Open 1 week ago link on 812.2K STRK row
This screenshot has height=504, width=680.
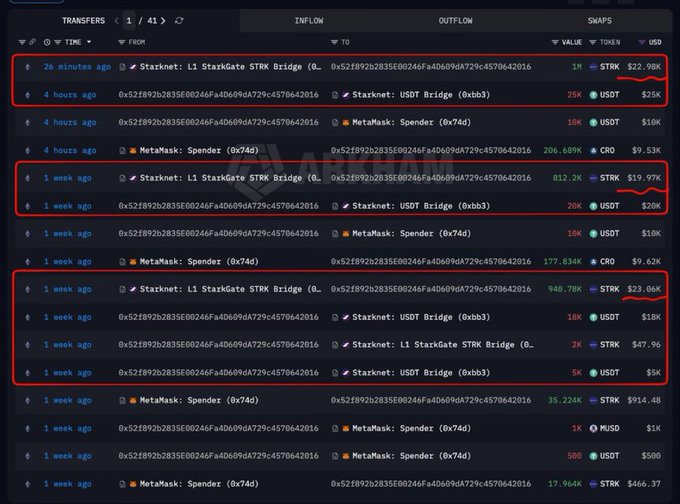(x=68, y=178)
